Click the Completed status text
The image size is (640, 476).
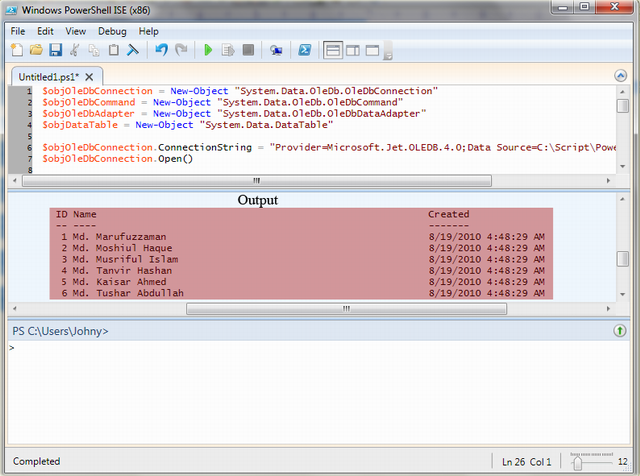tap(36, 461)
